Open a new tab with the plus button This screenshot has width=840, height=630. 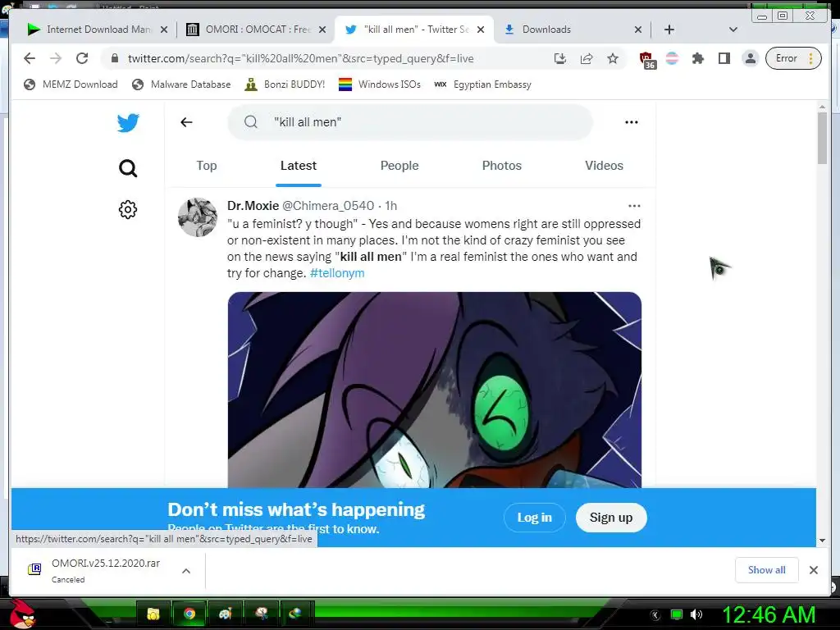pyautogui.click(x=669, y=30)
